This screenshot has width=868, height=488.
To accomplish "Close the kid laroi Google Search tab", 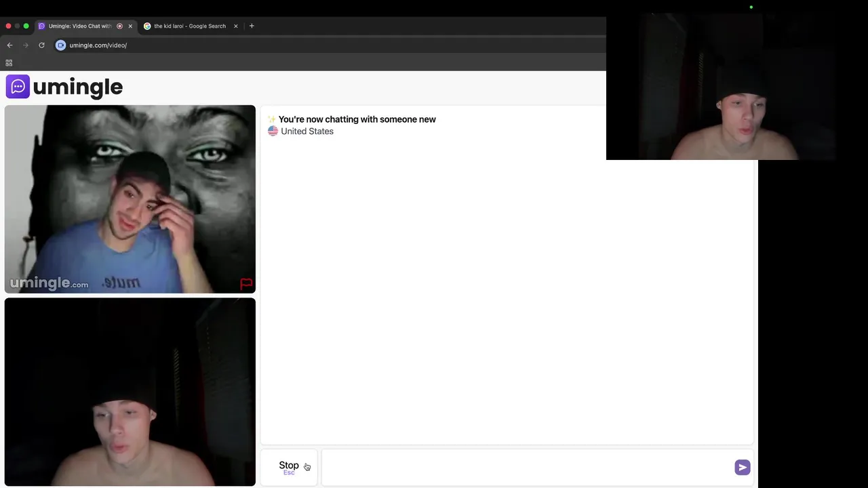I will [236, 26].
